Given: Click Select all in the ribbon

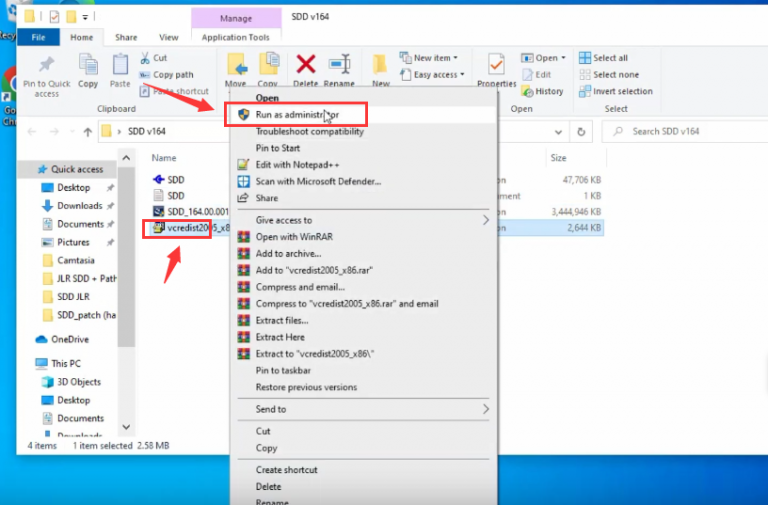Looking at the screenshot, I should tap(610, 58).
